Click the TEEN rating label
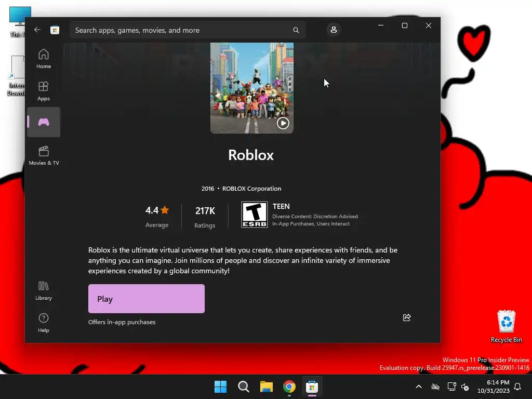The image size is (532, 399). 281,206
